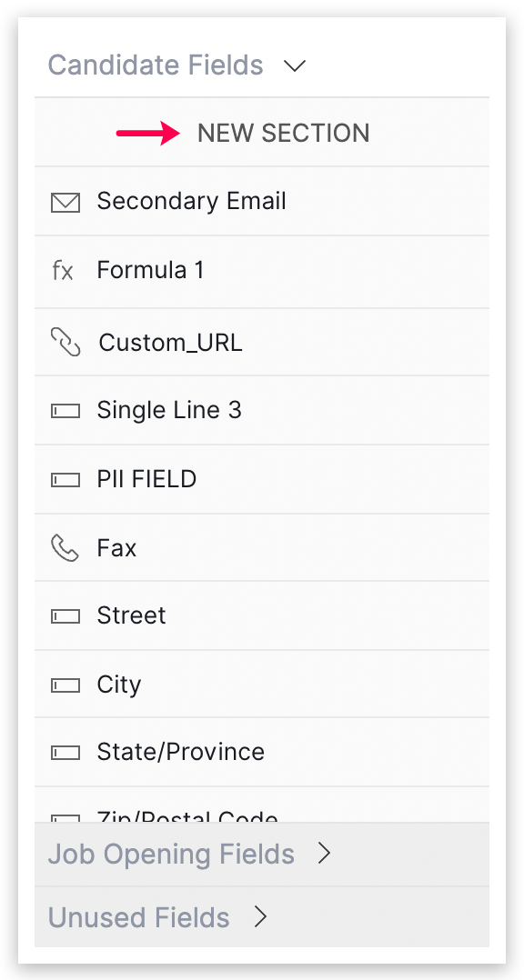Click the chain link icon for Custom_URL
524x980 pixels.
coord(65,343)
